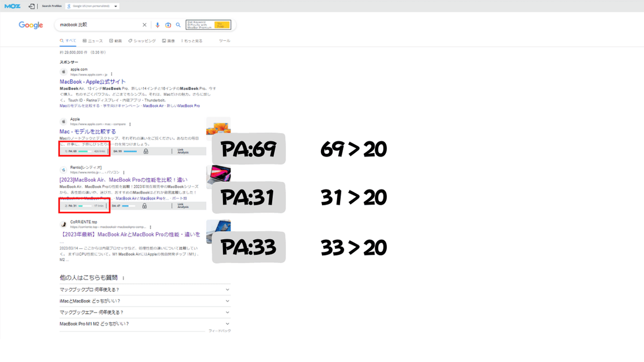This screenshot has height=362, width=644.
Task: Switch to the ショッピング tab
Action: (142, 41)
